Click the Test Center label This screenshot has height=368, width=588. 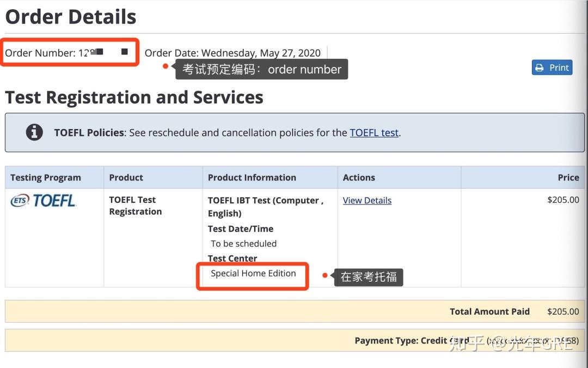(232, 258)
